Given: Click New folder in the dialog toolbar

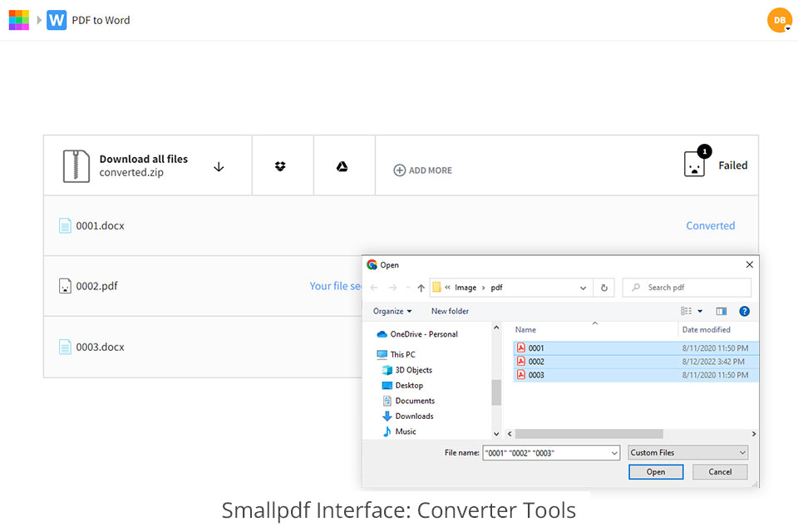Looking at the screenshot, I should pyautogui.click(x=450, y=311).
